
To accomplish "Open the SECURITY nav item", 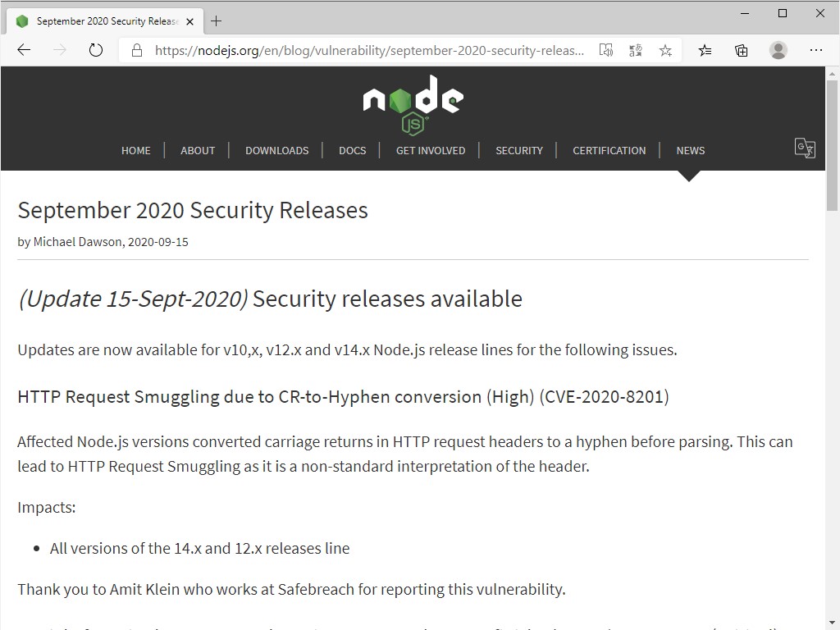I will [x=519, y=150].
